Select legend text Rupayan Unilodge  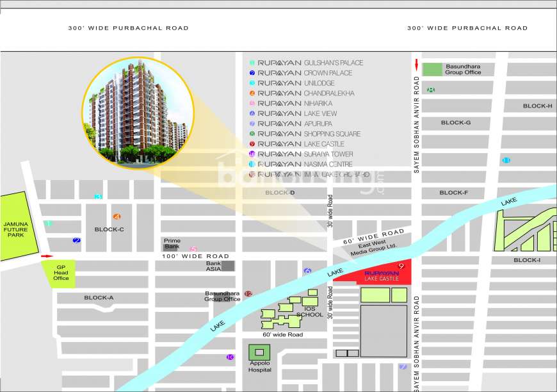click(296, 83)
